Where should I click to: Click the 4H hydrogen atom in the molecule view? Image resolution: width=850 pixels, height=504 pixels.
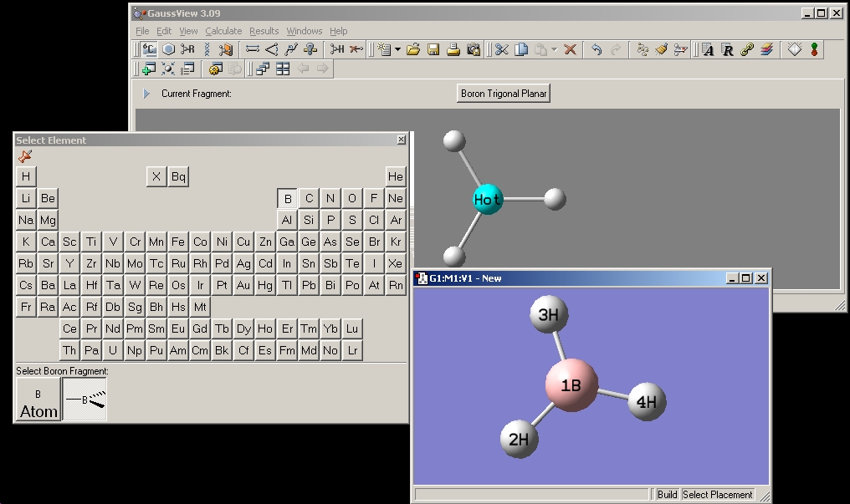[647, 401]
